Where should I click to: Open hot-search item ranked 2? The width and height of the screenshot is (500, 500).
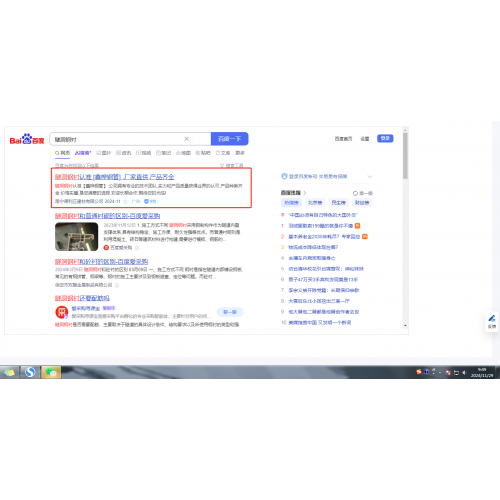[x=324, y=236]
